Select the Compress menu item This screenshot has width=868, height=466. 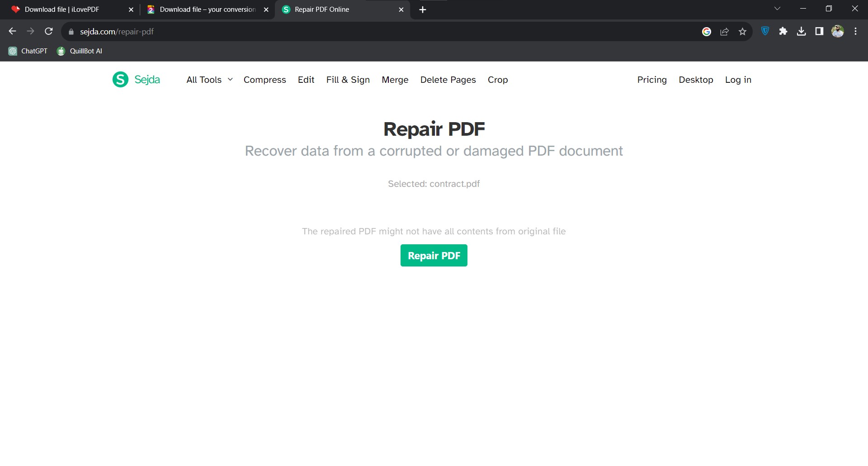[x=264, y=80]
